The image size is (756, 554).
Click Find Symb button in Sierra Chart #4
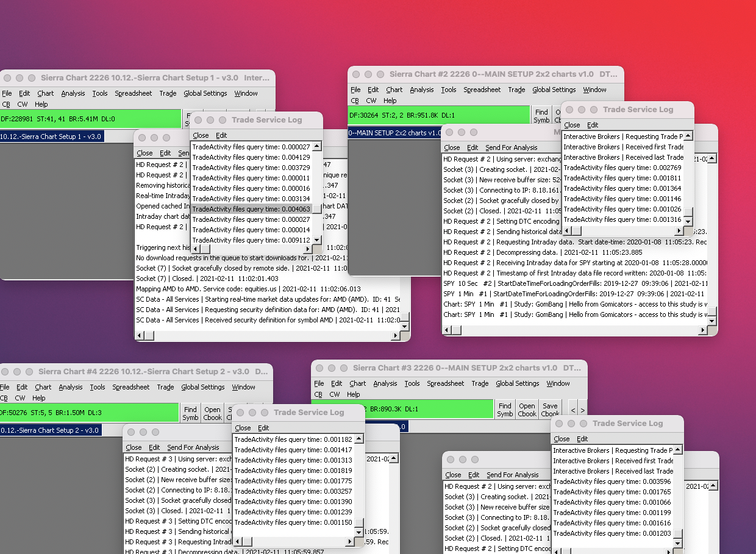[x=190, y=413]
